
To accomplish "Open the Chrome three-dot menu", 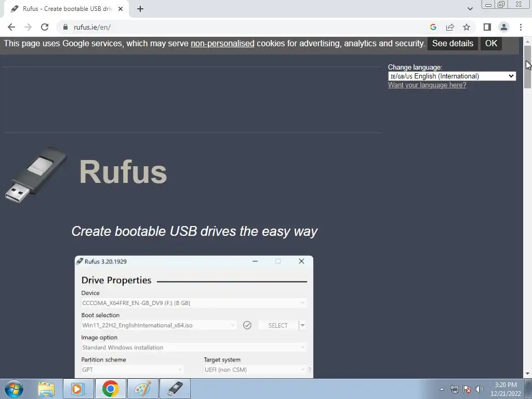I will point(521,27).
